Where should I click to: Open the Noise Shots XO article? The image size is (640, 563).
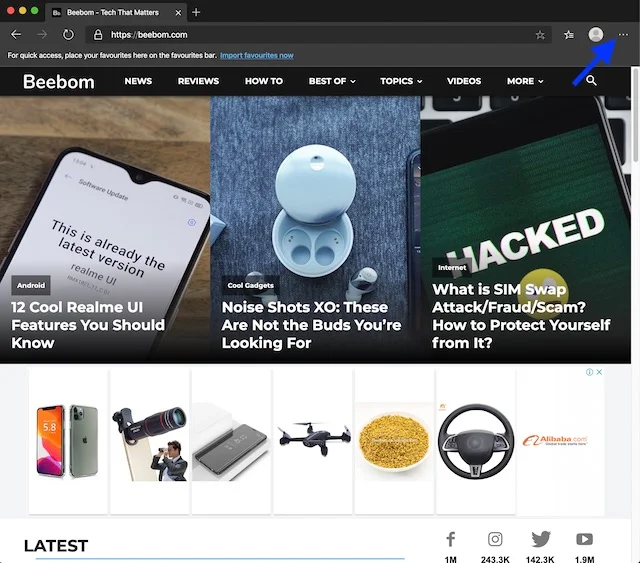(x=311, y=325)
